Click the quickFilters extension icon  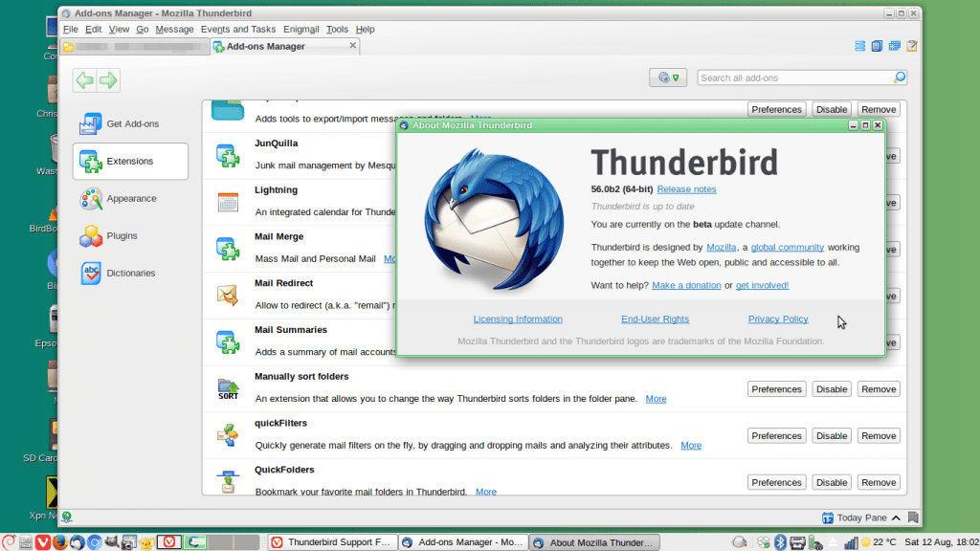(228, 435)
